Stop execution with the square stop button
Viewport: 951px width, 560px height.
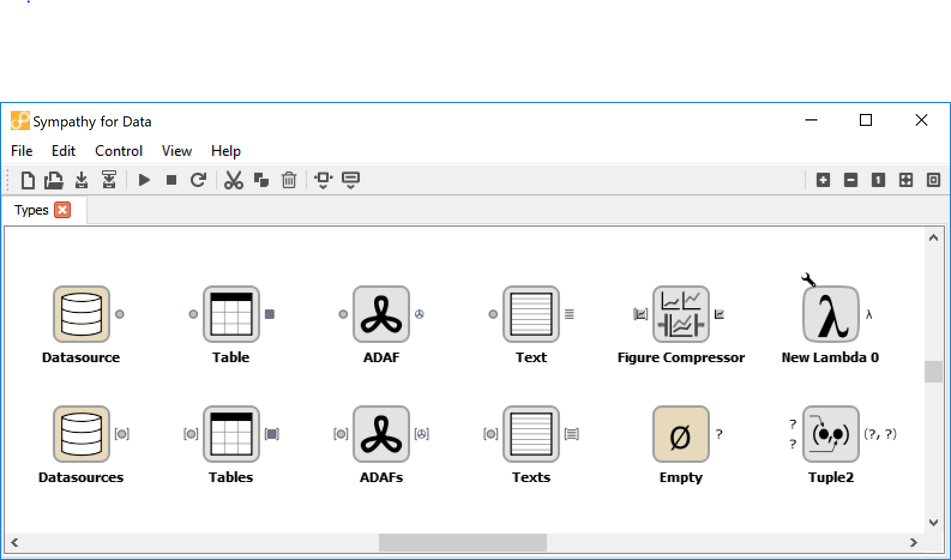coord(171,180)
